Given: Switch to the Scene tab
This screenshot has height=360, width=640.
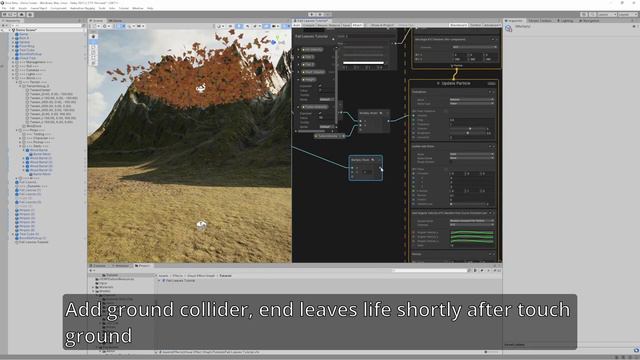Looking at the screenshot, I should [98, 20].
